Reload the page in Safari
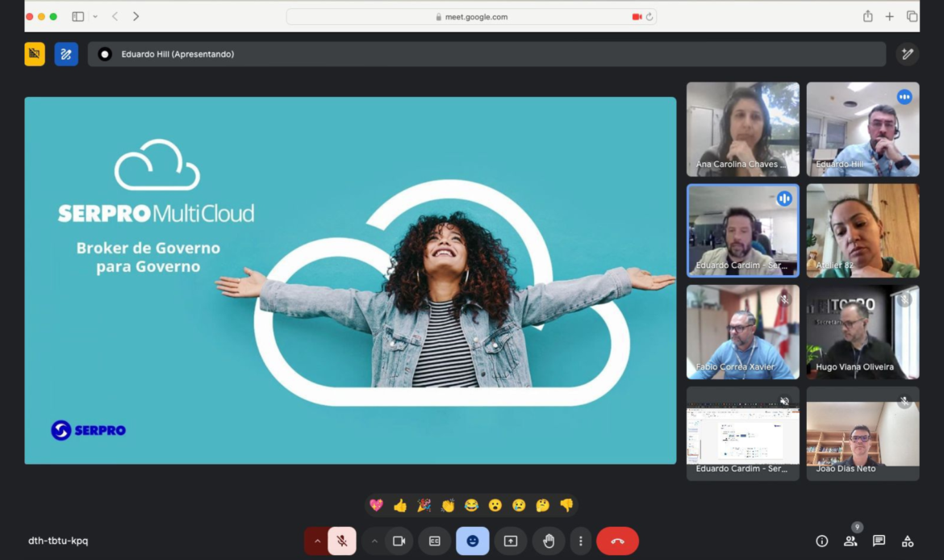944x560 pixels. [650, 17]
